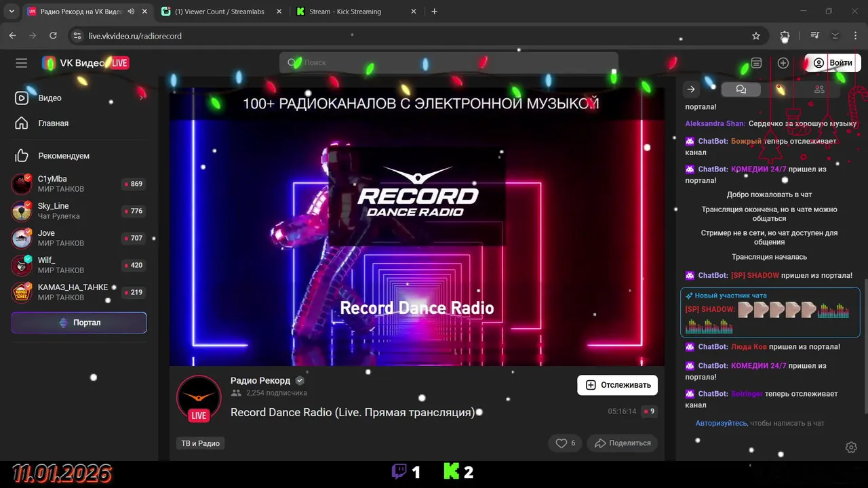Like the stream with heart icon
Viewport: 868px width, 488px height.
[565, 443]
